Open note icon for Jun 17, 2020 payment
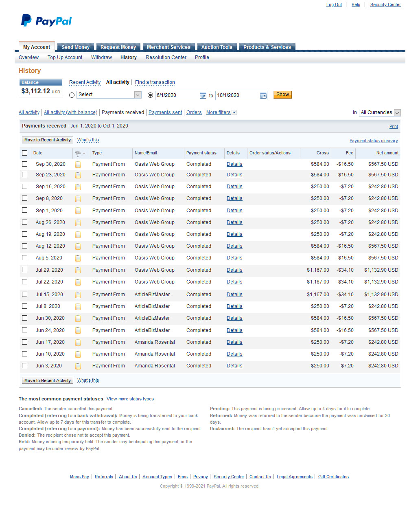Screen dimensions: 420x510 [78, 343]
